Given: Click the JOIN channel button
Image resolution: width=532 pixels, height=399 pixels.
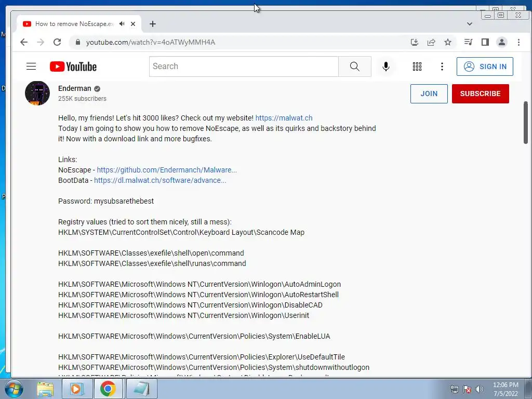Looking at the screenshot, I should click(x=429, y=94).
